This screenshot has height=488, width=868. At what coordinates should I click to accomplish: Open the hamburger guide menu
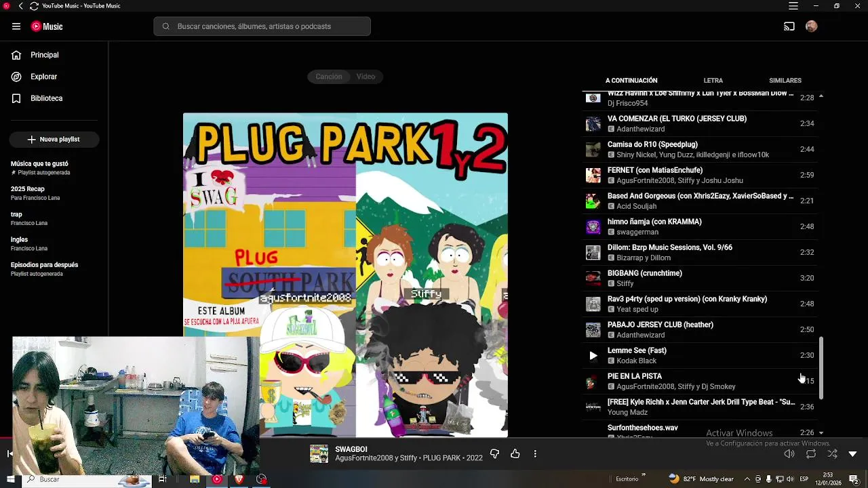16,26
